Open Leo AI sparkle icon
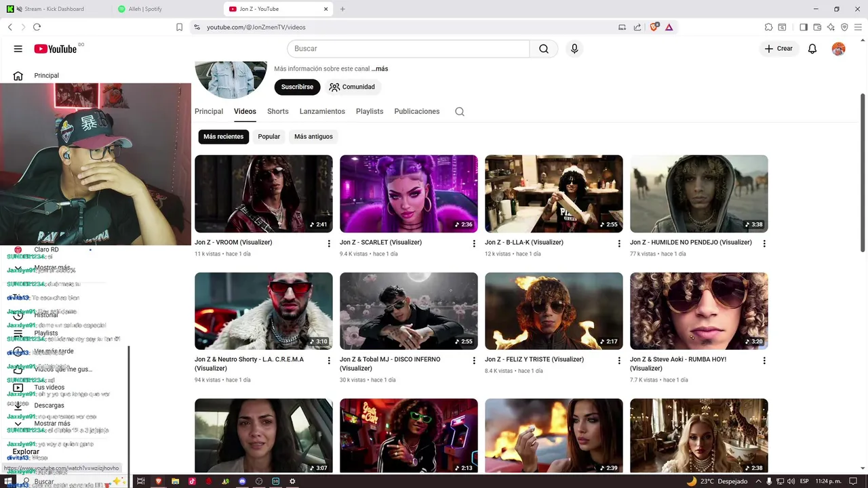The width and height of the screenshot is (868, 488). tap(831, 27)
